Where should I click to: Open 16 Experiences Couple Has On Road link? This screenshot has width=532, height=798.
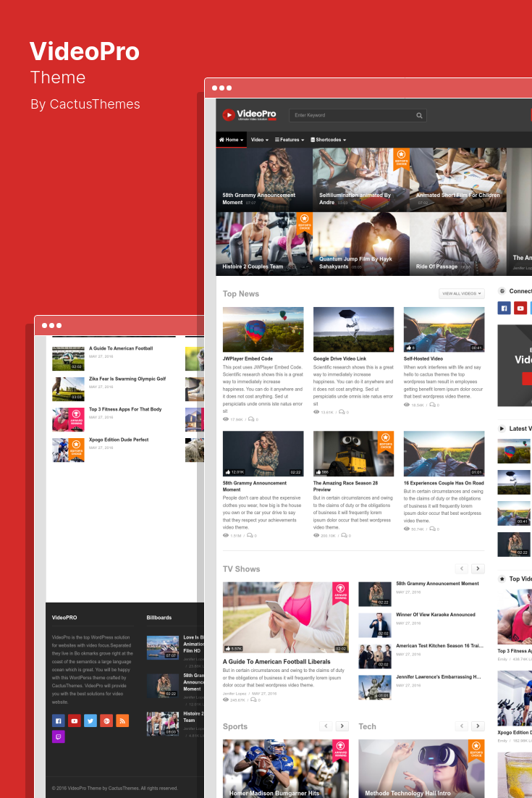coord(444,483)
